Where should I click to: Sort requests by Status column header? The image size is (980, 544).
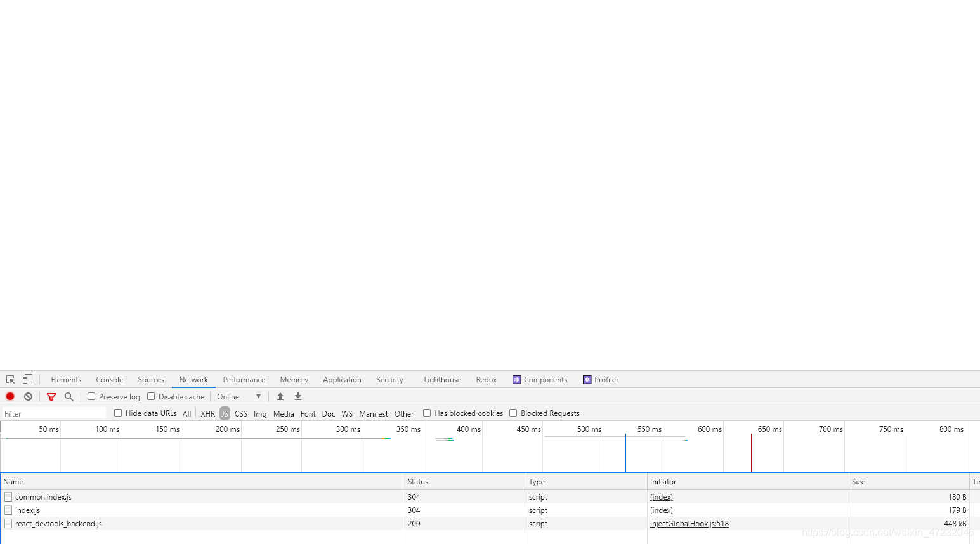[466, 482]
